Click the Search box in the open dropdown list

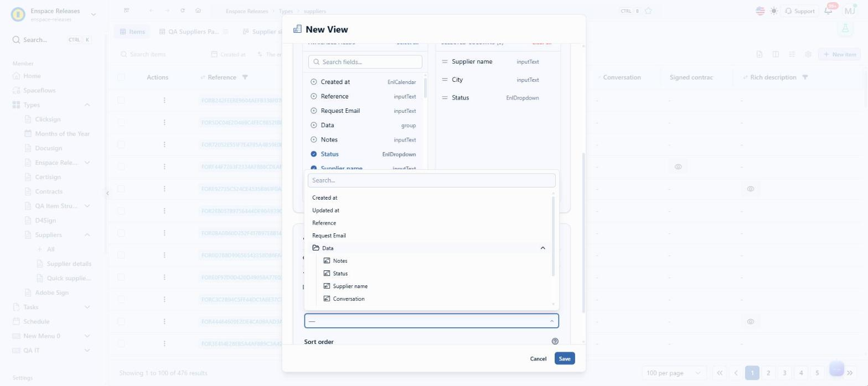click(x=431, y=180)
